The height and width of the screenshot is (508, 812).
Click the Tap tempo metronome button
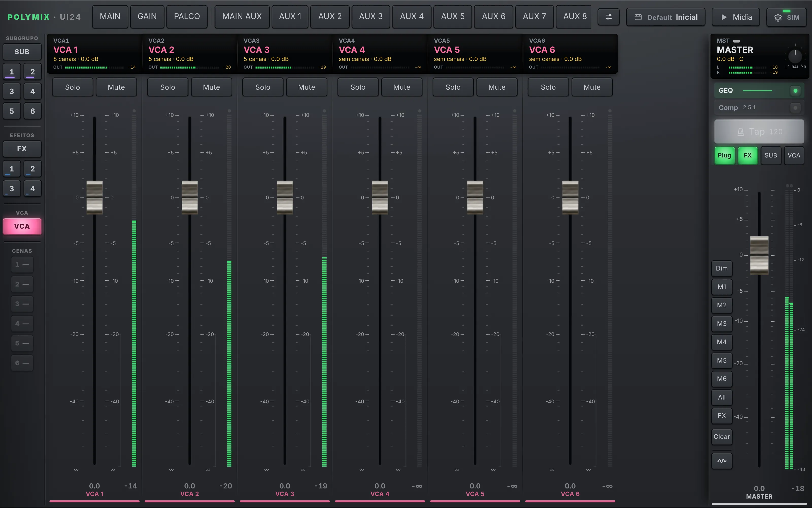[x=759, y=131]
